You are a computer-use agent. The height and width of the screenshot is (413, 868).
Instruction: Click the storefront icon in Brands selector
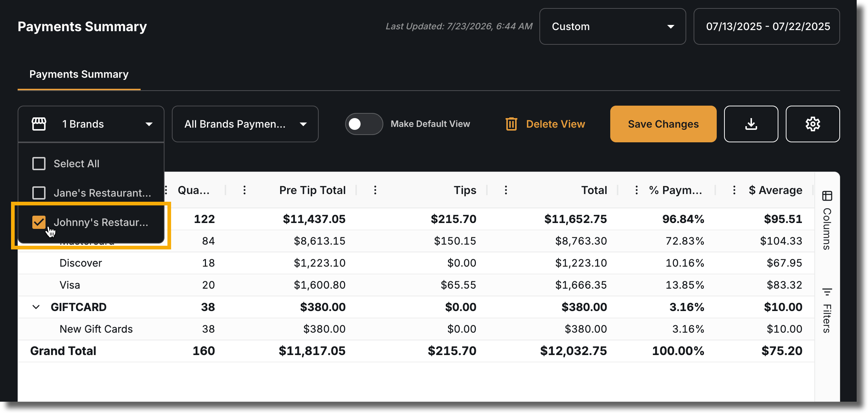tap(39, 124)
